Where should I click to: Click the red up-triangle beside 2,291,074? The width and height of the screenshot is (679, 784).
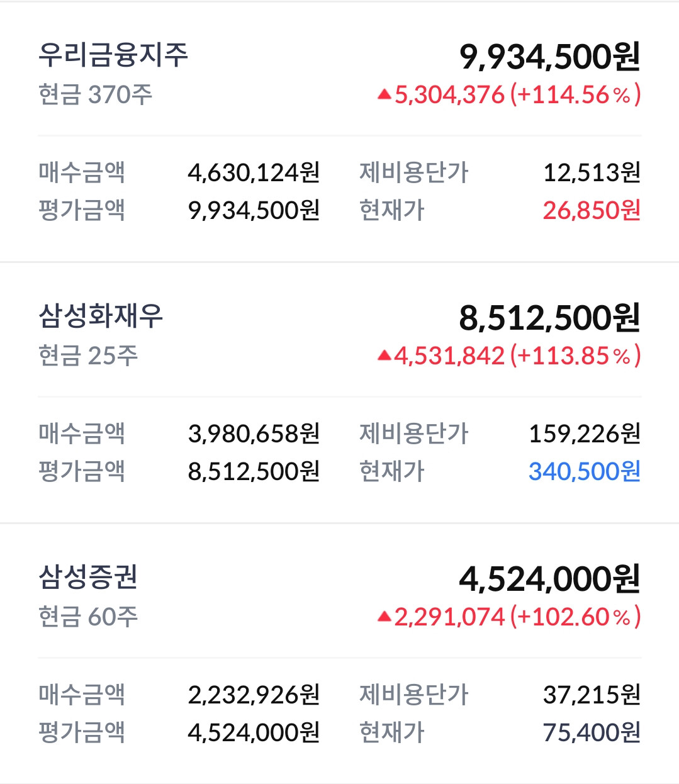click(x=384, y=617)
